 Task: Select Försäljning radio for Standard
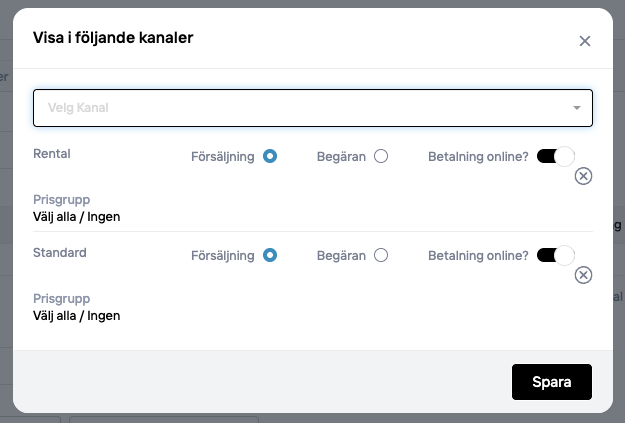pyautogui.click(x=270, y=255)
